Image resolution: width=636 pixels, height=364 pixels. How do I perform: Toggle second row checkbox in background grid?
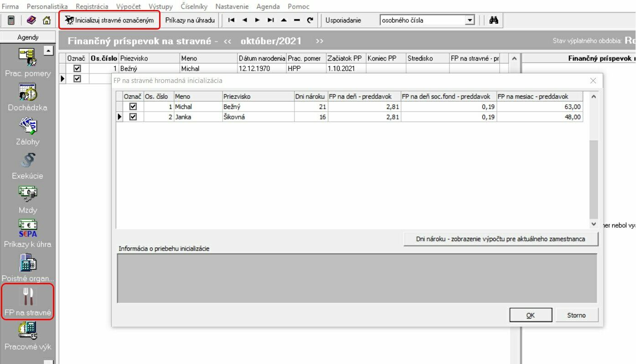pos(77,78)
